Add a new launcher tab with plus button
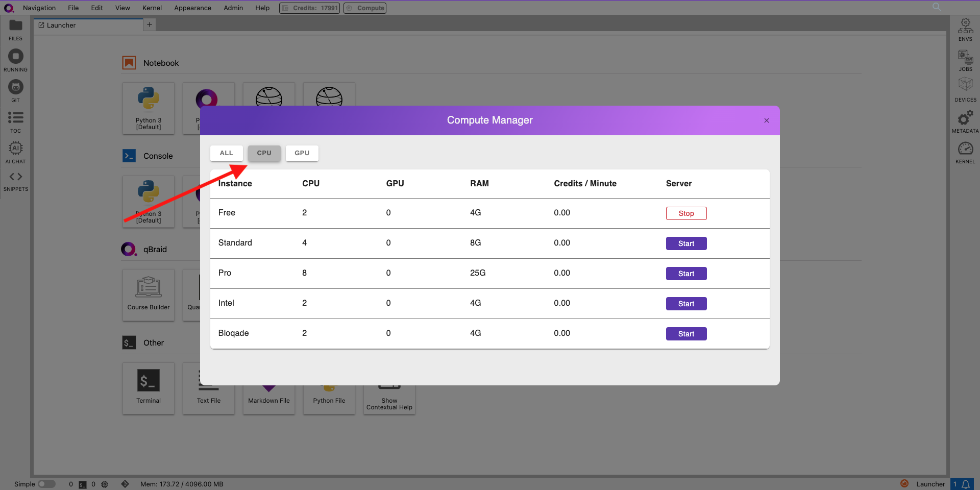The image size is (980, 490). tap(150, 24)
